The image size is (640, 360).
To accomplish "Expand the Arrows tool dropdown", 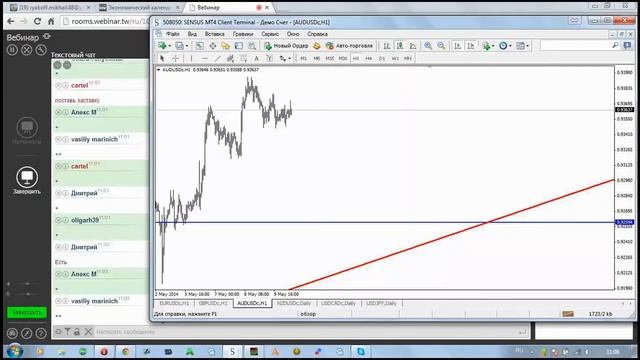I will coord(289,58).
